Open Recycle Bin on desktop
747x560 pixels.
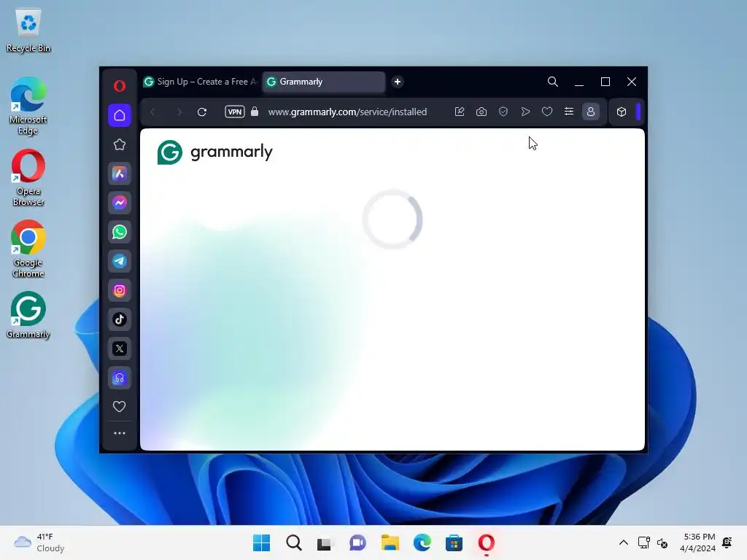pos(28,30)
